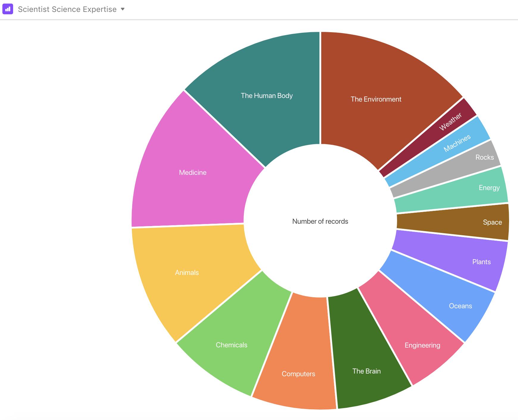The height and width of the screenshot is (420, 518).
Task: Click the dark green The Brain slice
Action: tap(366, 371)
